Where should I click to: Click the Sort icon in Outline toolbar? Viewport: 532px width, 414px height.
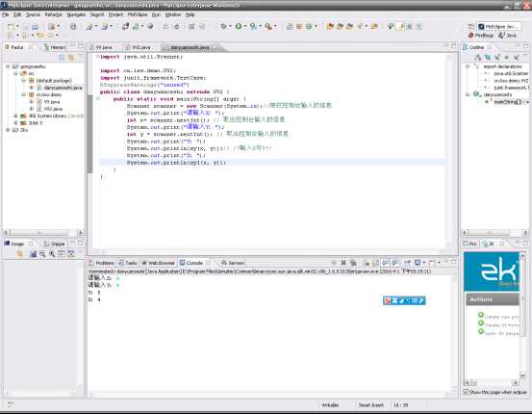click(478, 58)
